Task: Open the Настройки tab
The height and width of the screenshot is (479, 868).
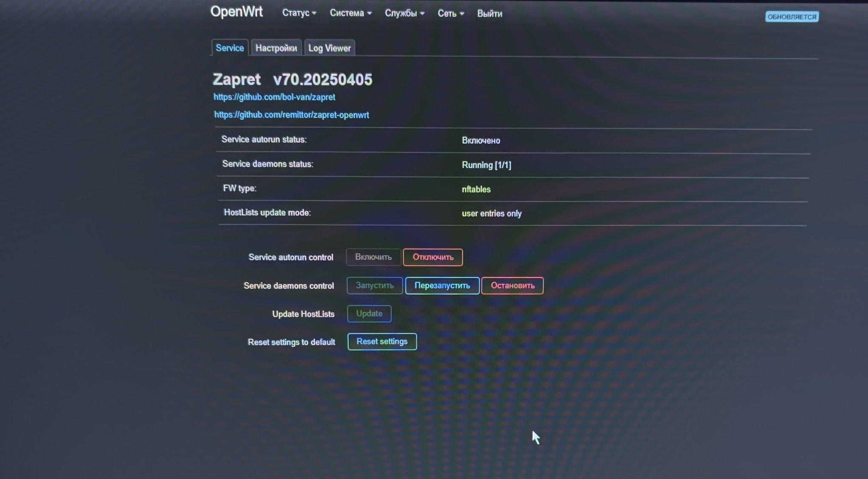Action: pyautogui.click(x=276, y=48)
